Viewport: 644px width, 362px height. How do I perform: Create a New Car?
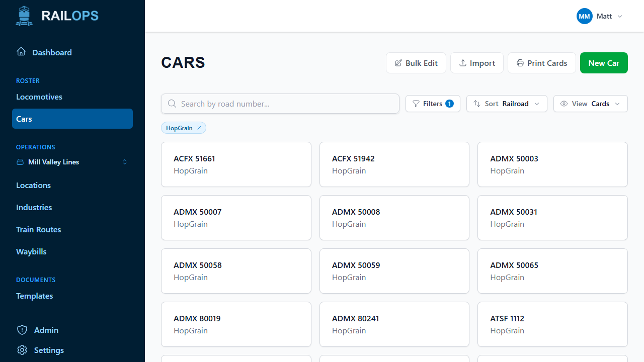(604, 63)
